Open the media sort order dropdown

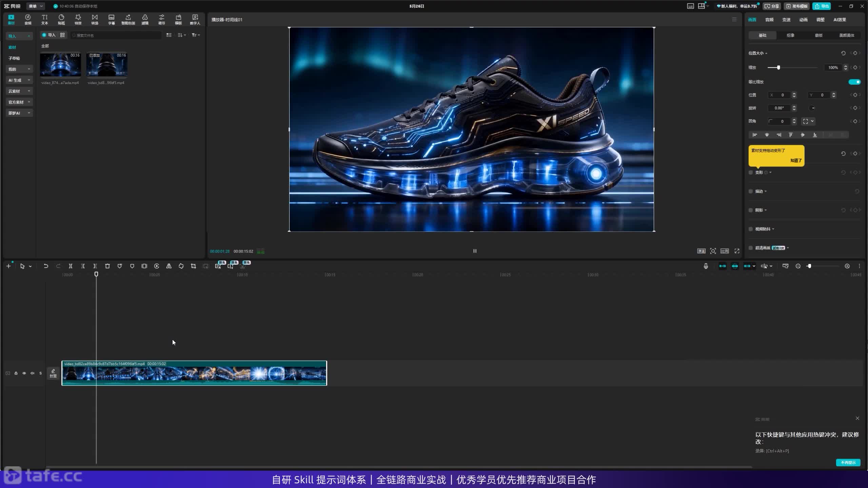pos(182,35)
